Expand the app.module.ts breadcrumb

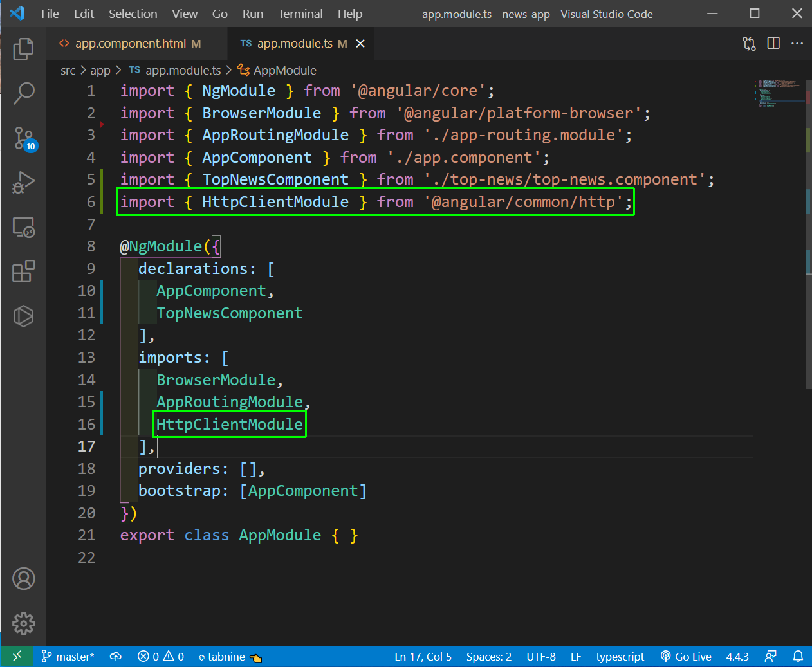tap(175, 70)
